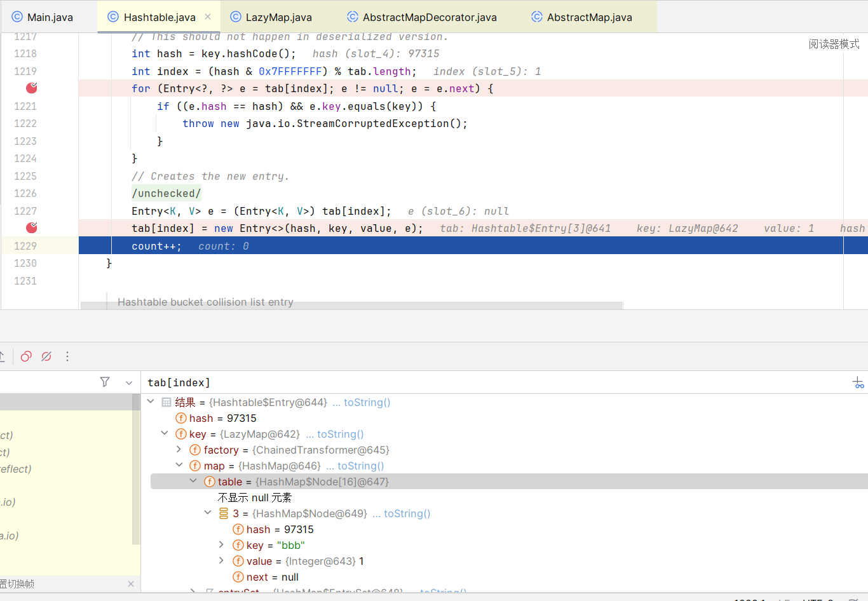Expand the value Integer@643 field
Image resolution: width=868 pixels, height=601 pixels.
(x=221, y=560)
